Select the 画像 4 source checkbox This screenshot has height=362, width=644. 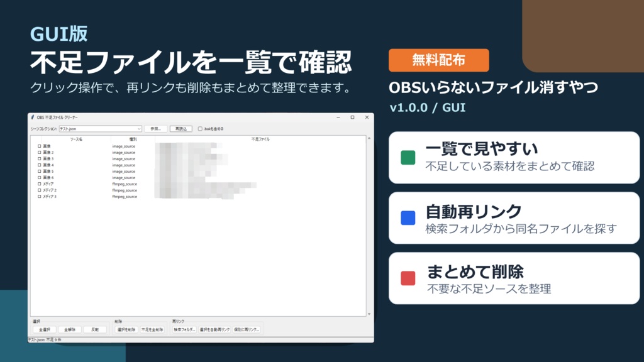coord(40,165)
